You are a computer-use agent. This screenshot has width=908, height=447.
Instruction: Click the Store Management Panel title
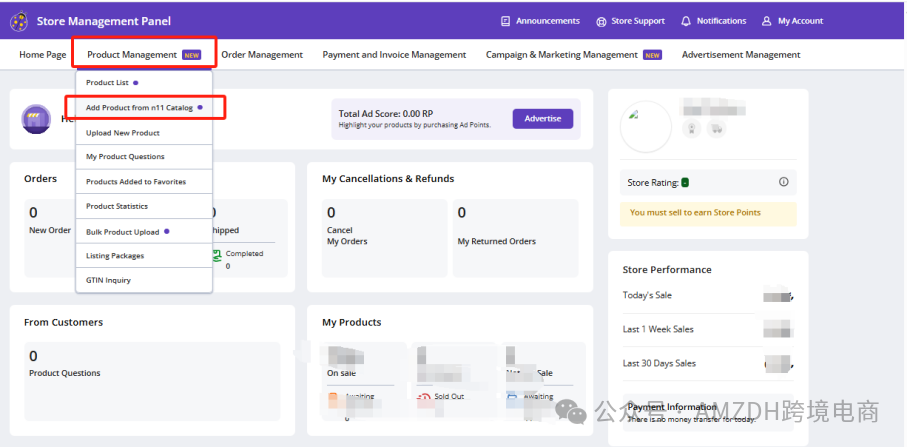tap(104, 21)
